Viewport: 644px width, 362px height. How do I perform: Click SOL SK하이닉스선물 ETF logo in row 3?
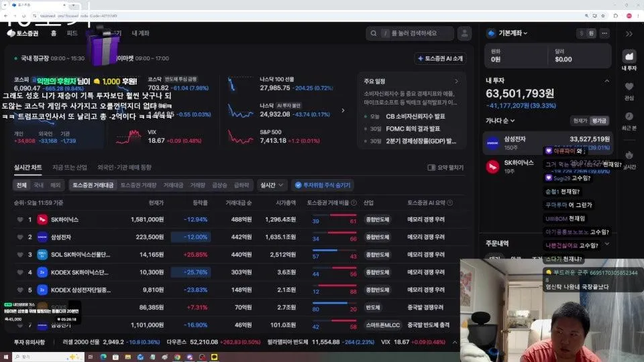(x=42, y=255)
